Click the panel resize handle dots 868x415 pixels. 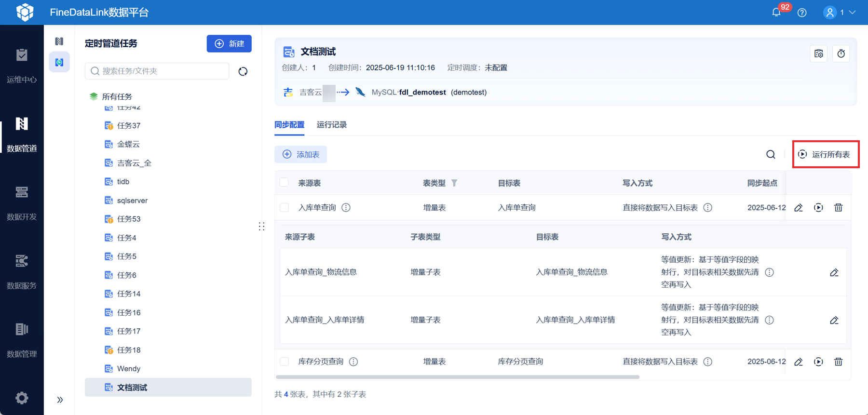[261, 227]
